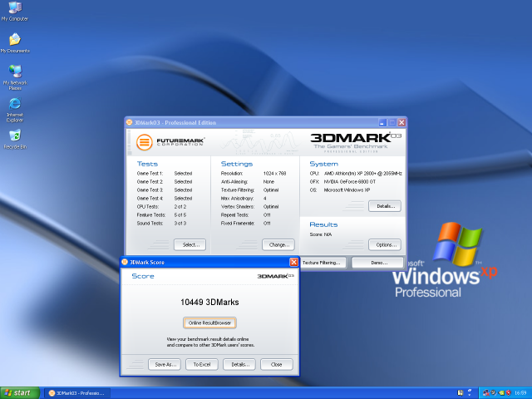Screen dimensions: 532x399
Task: Click the Texture Filtering... button
Action: point(323,263)
